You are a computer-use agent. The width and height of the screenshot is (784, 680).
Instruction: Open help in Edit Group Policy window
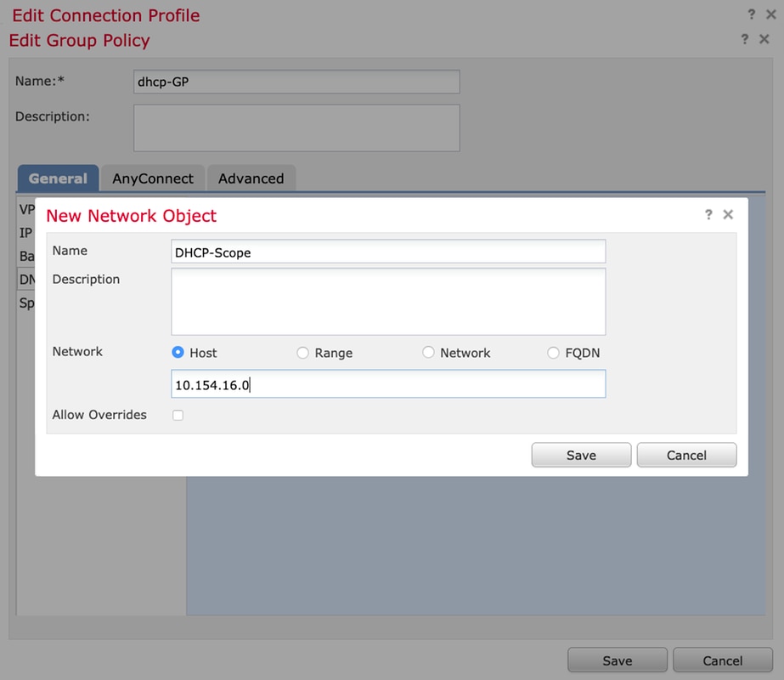(x=744, y=39)
